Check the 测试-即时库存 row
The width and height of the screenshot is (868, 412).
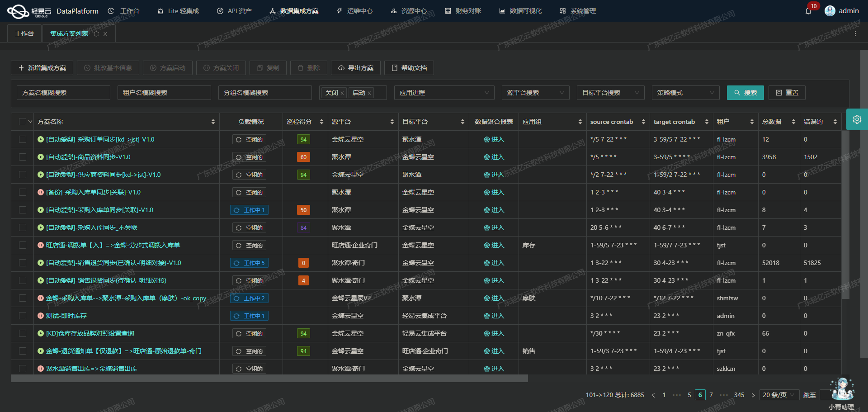click(23, 316)
